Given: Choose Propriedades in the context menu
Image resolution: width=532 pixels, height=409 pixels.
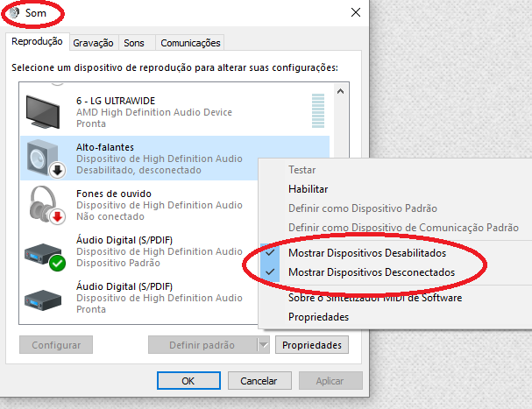Looking at the screenshot, I should pyautogui.click(x=319, y=317).
